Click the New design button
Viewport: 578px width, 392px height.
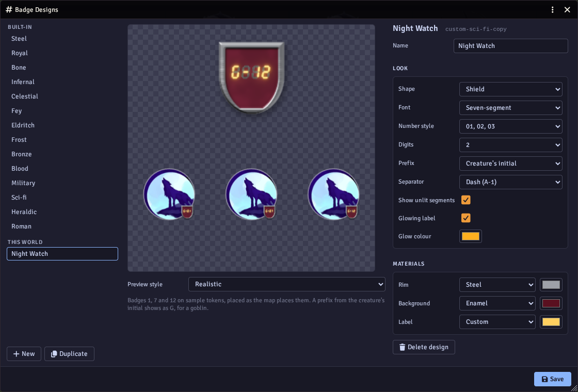click(x=24, y=354)
